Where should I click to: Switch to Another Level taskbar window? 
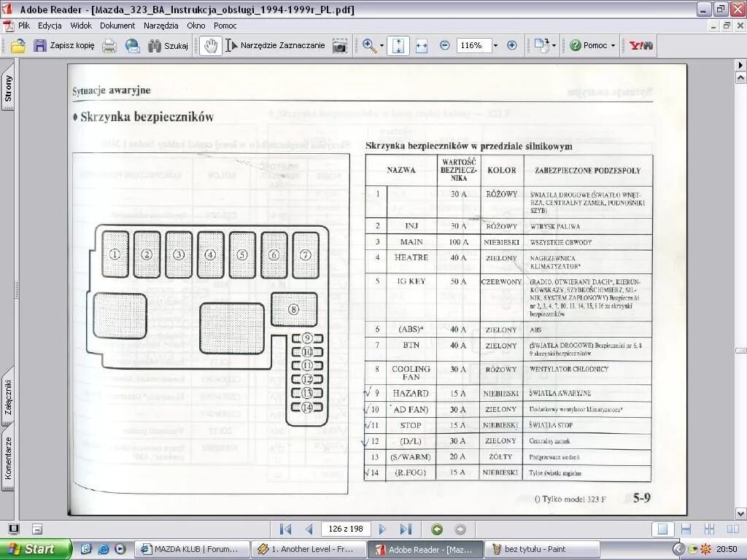pos(309,549)
